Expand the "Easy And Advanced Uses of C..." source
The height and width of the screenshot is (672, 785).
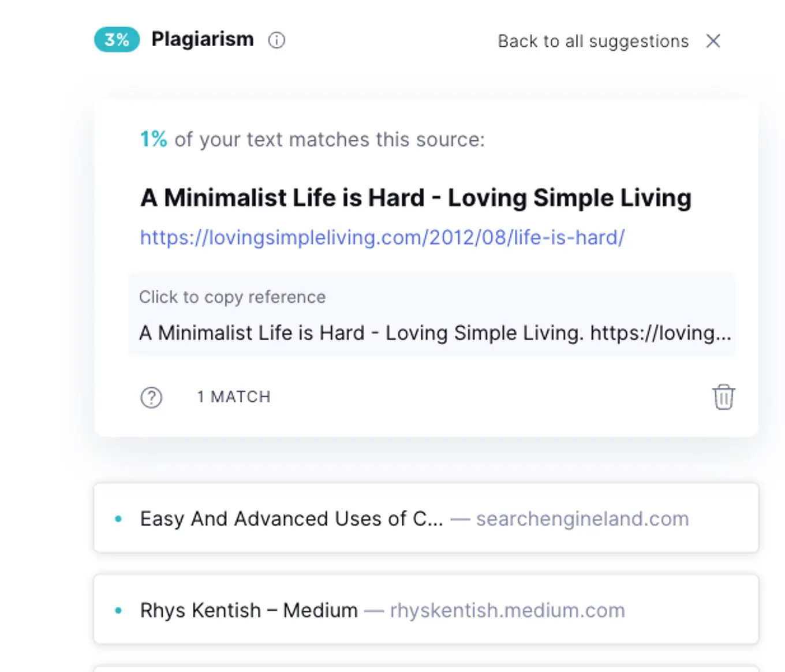pyautogui.click(x=291, y=518)
